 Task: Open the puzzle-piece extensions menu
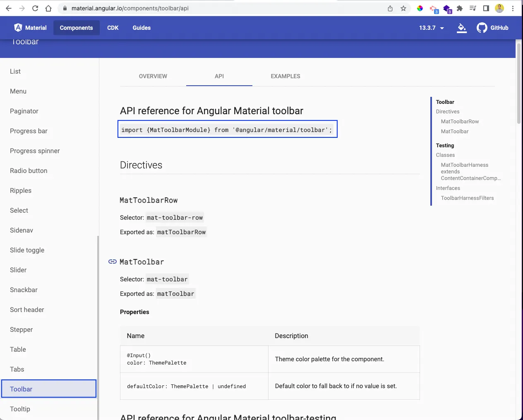pos(460,8)
